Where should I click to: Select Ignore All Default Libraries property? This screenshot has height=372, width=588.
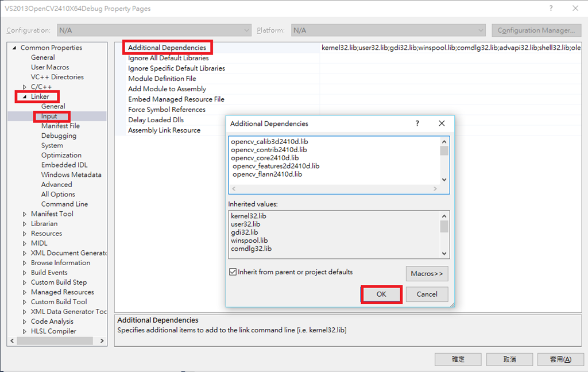pos(168,58)
